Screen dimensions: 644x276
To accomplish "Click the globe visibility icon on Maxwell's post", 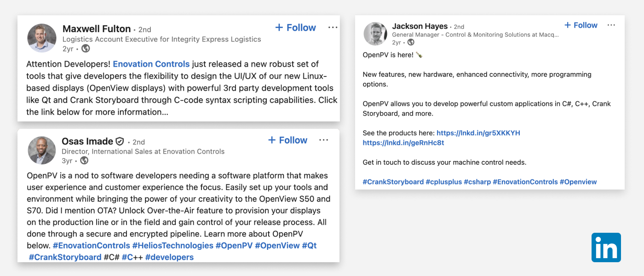I will 86,48.
